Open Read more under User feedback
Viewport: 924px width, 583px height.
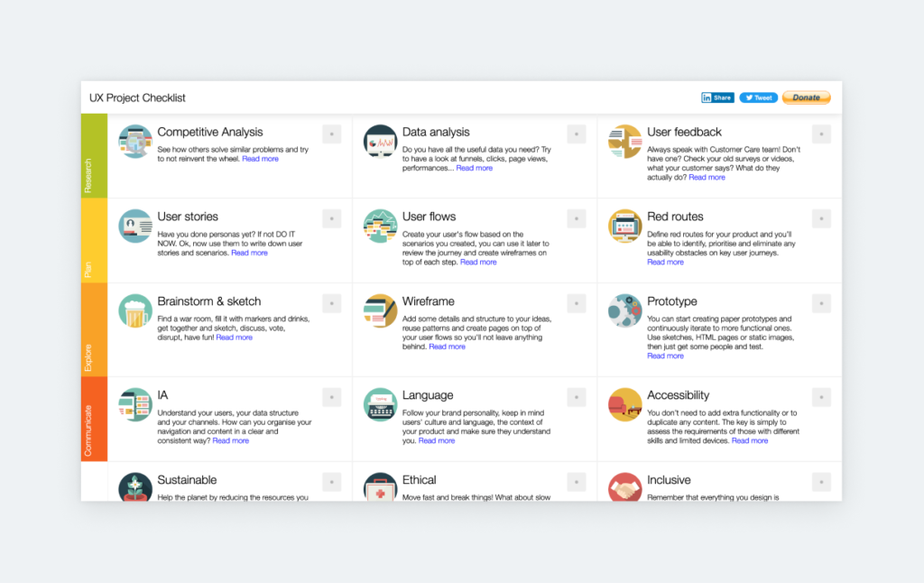pos(707,178)
